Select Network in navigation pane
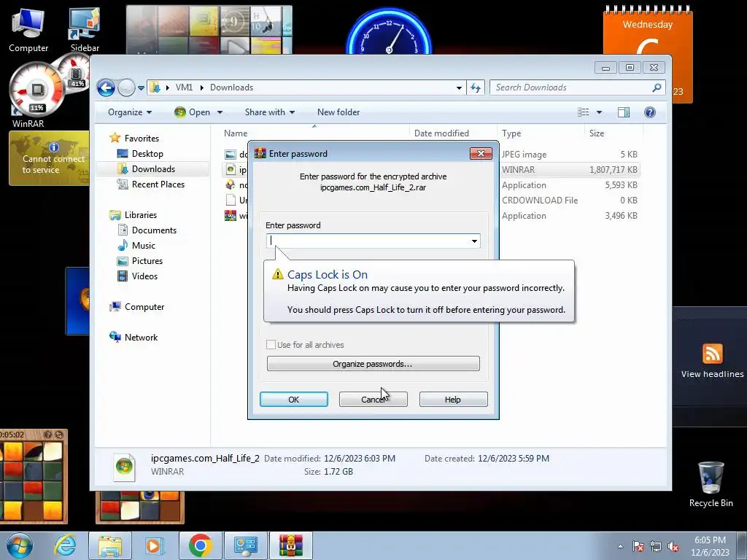The image size is (747, 560). tap(141, 337)
